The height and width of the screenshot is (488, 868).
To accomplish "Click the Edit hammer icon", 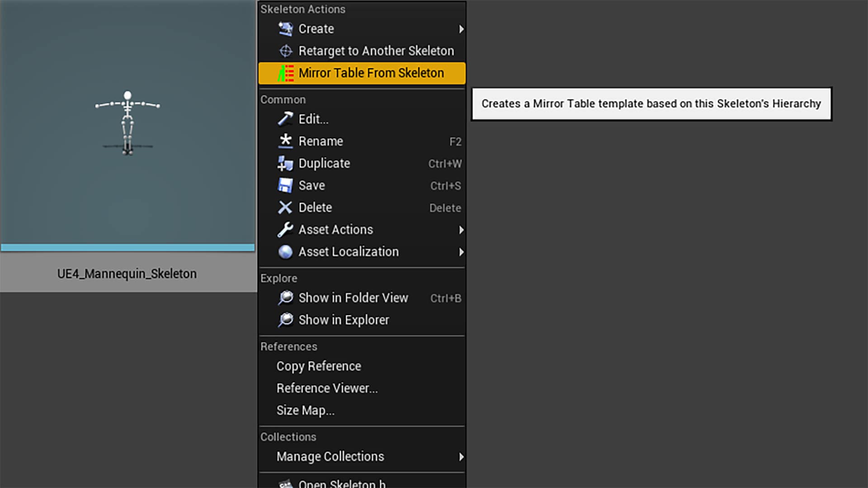I will pos(286,119).
